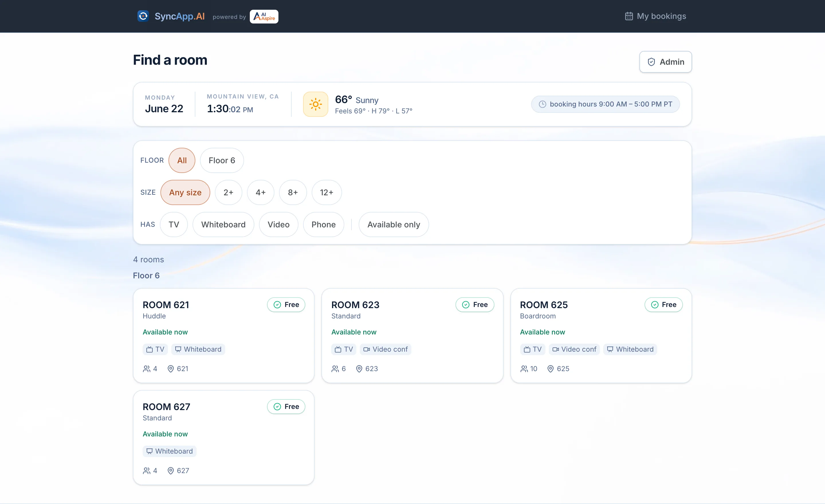Toggle the Video amenity filter
825x504 pixels.
pyautogui.click(x=278, y=225)
